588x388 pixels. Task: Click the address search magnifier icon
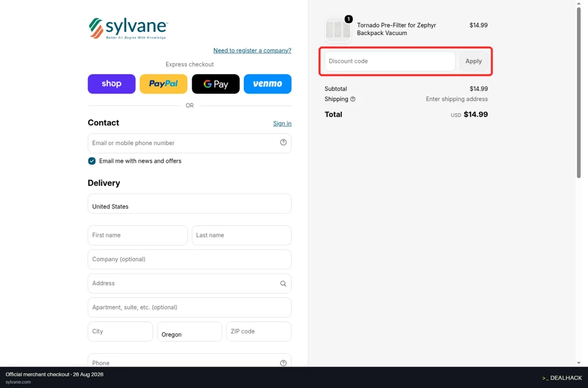click(283, 283)
